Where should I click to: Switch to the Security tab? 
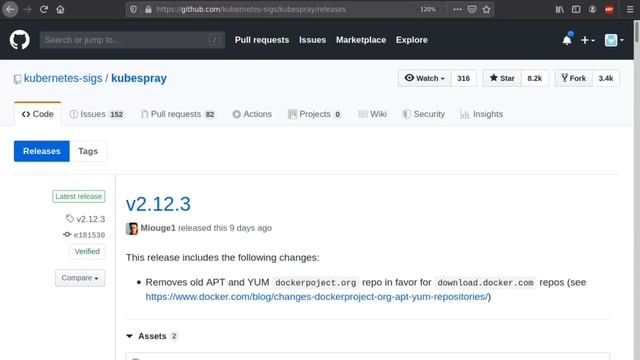(423, 114)
